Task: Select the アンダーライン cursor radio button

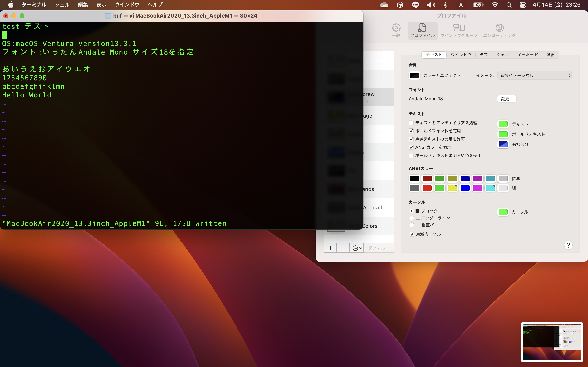Action: (411, 218)
